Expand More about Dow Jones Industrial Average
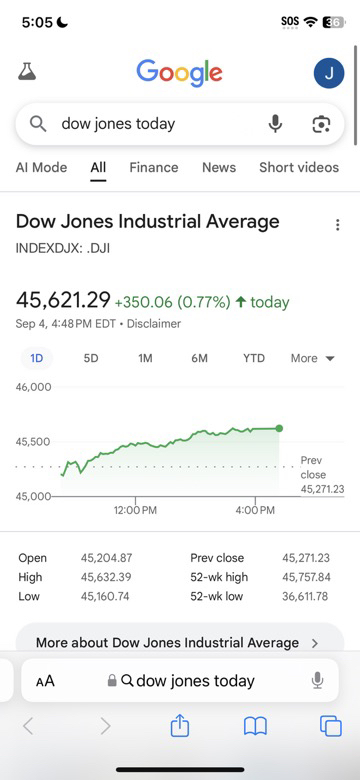Image resolution: width=360 pixels, height=780 pixels. [180, 642]
